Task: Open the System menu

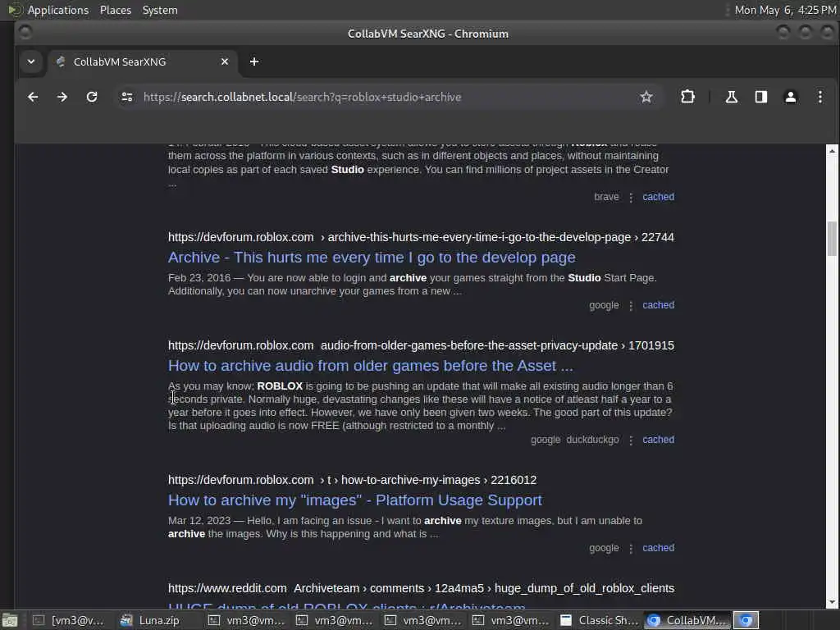Action: pyautogui.click(x=160, y=10)
